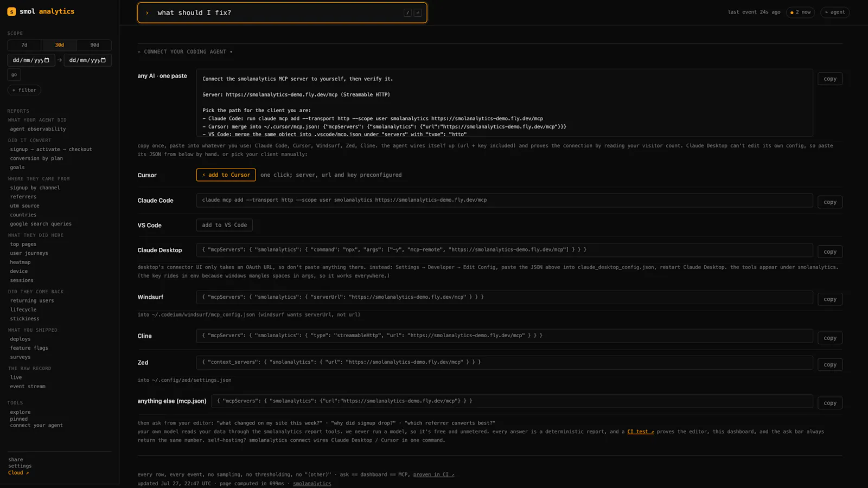
Task: Open signup by channel report
Action: (x=35, y=188)
